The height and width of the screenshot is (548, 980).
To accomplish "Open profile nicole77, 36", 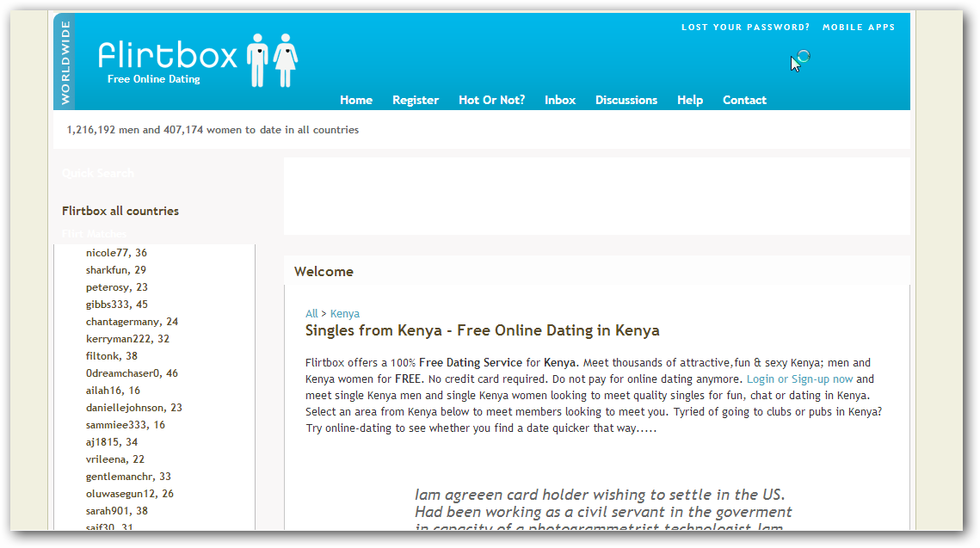I will pyautogui.click(x=116, y=253).
